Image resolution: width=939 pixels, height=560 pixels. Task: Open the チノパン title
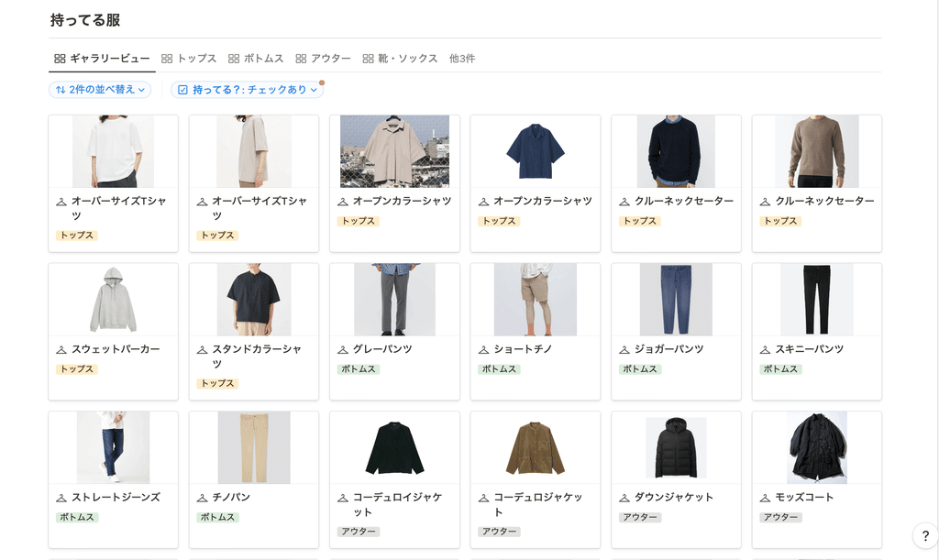click(x=231, y=498)
